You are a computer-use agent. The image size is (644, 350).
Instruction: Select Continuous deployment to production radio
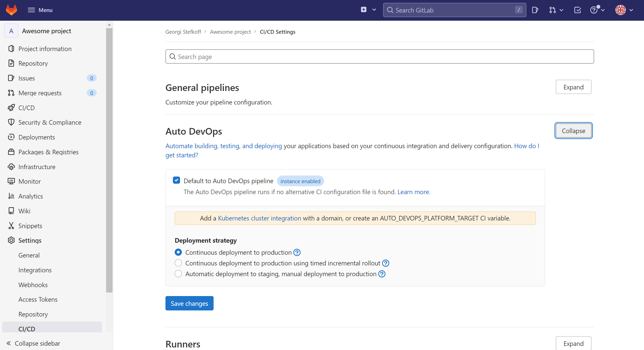[178, 252]
